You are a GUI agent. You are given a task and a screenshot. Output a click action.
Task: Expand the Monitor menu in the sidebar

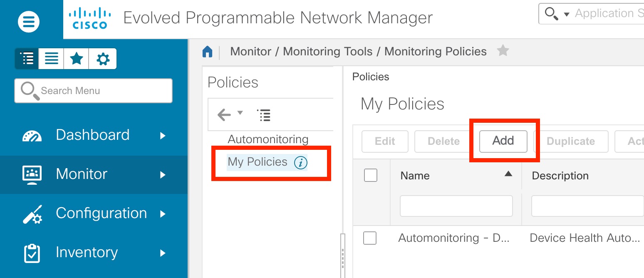click(82, 174)
